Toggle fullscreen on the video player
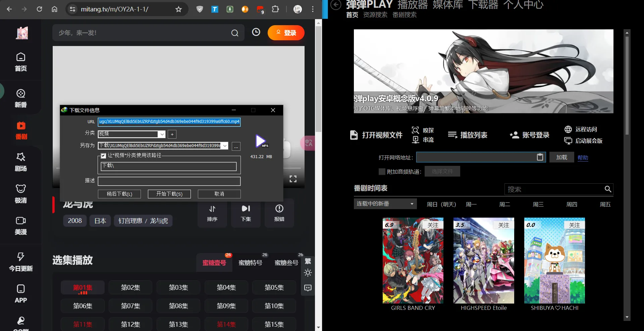644x331 pixels. [x=293, y=179]
